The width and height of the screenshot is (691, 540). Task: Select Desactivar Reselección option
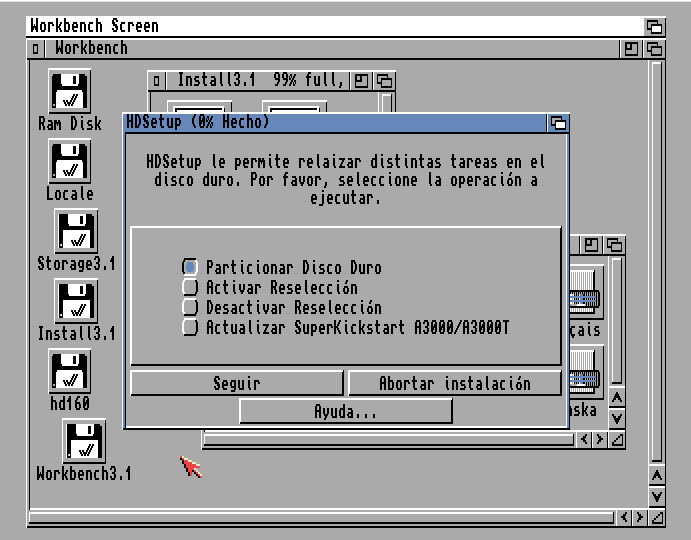pos(190,308)
